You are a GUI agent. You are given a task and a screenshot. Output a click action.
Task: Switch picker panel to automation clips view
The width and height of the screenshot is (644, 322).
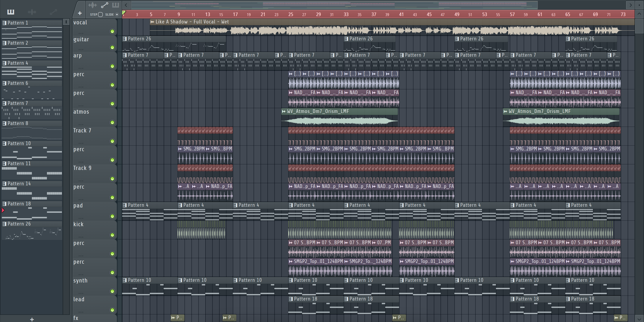(53, 12)
